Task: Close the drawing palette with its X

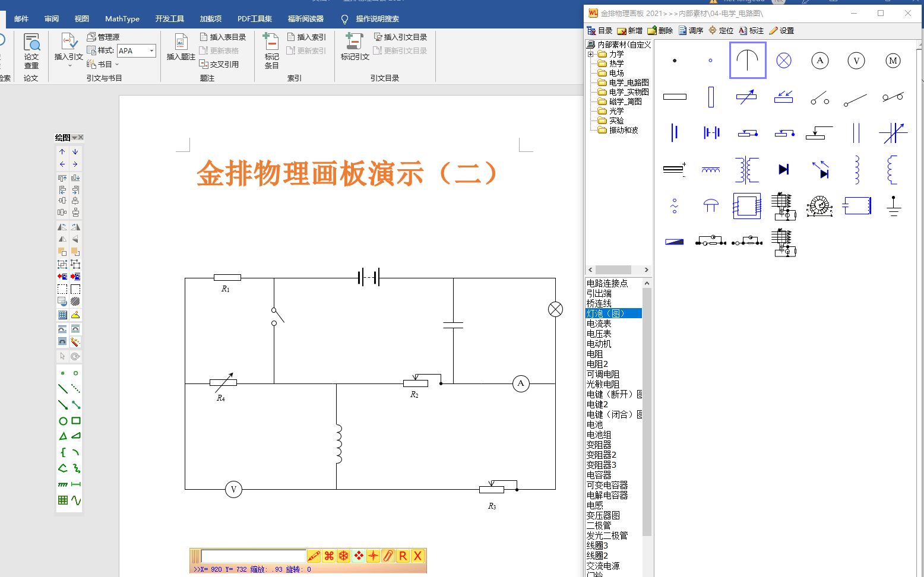Action: click(81, 137)
